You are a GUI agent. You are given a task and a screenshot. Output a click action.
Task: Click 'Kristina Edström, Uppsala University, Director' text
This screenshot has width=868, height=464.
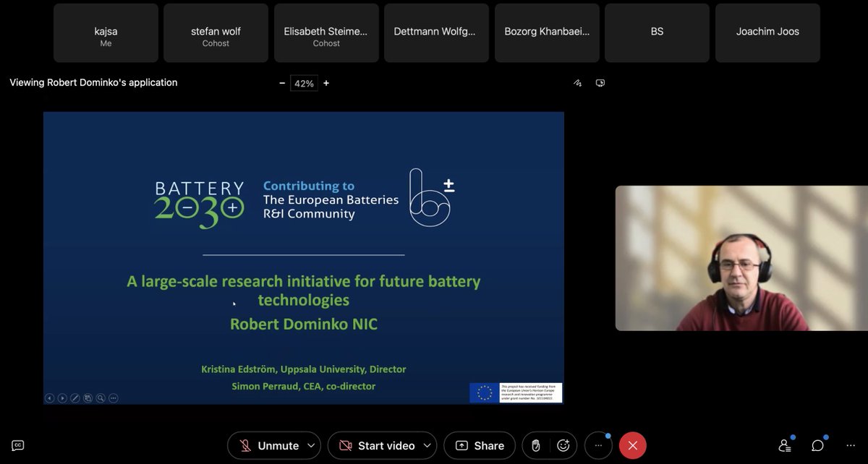(x=304, y=369)
